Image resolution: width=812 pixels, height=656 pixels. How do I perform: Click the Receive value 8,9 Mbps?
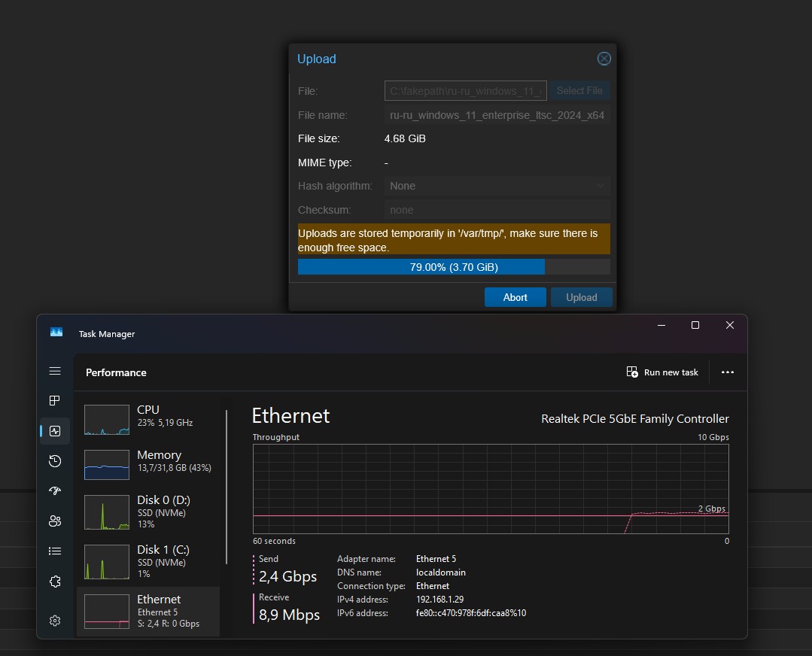(289, 615)
